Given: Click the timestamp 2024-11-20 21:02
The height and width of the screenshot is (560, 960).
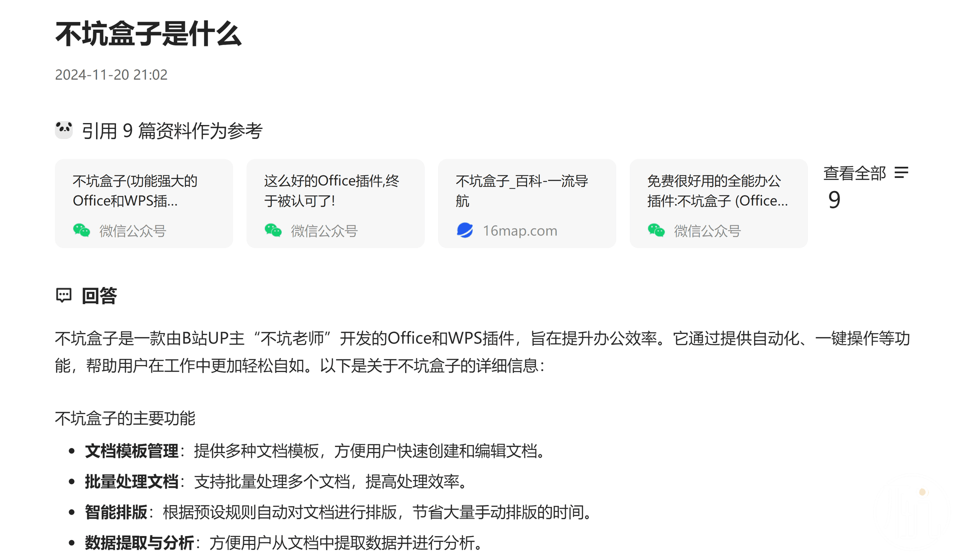Looking at the screenshot, I should point(111,74).
